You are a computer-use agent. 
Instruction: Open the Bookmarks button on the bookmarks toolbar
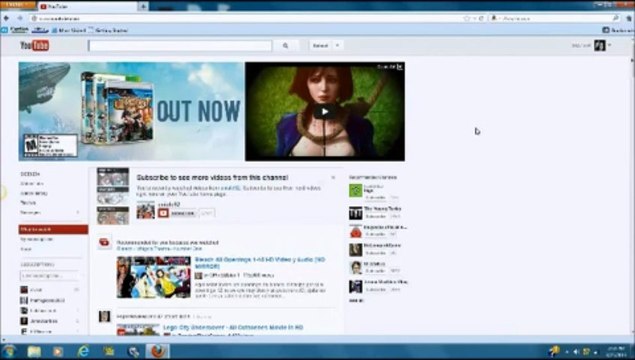pyautogui.click(x=618, y=30)
